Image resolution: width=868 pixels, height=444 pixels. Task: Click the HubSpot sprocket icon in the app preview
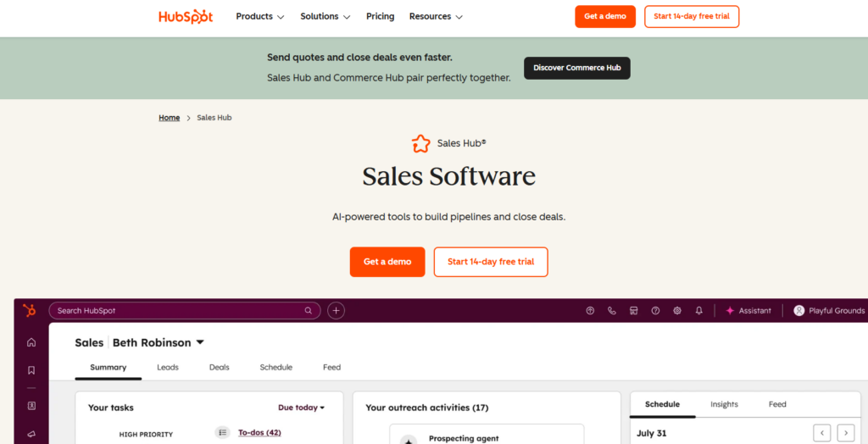pyautogui.click(x=30, y=311)
